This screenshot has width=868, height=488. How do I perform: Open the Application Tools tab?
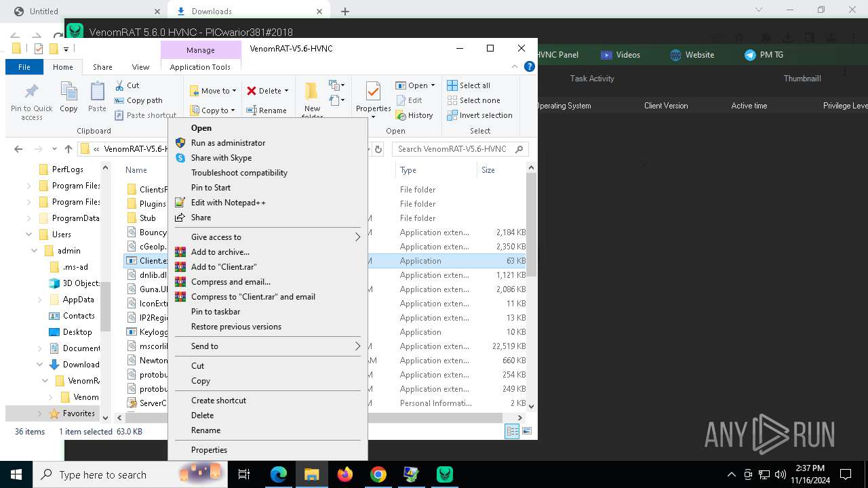200,67
